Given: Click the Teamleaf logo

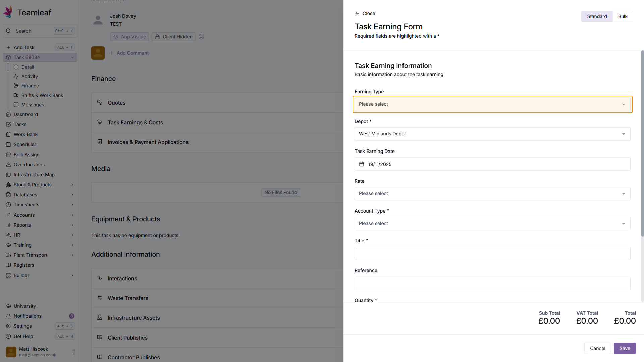Looking at the screenshot, I should tap(8, 12).
